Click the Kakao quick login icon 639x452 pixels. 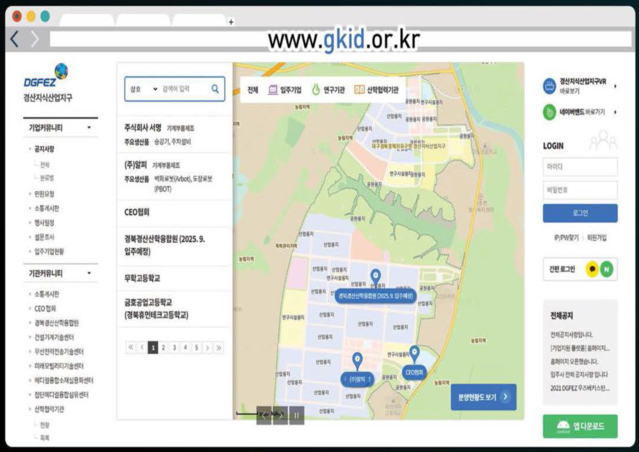[594, 269]
